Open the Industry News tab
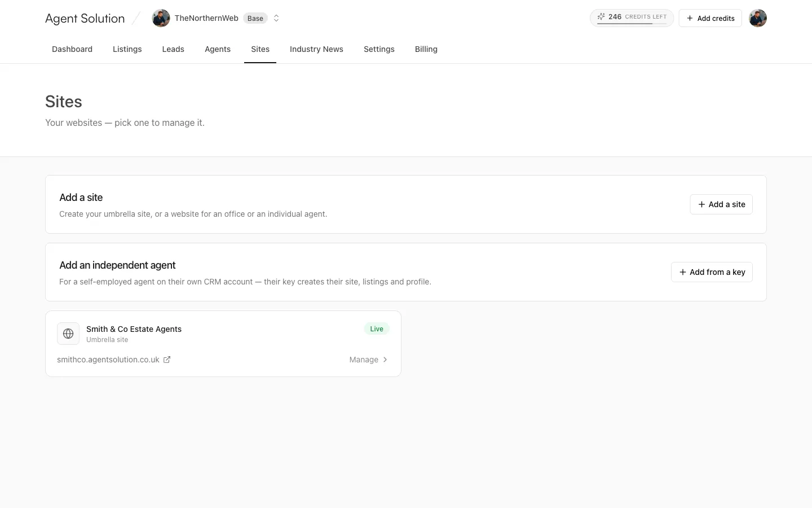Image resolution: width=812 pixels, height=508 pixels. click(x=316, y=49)
